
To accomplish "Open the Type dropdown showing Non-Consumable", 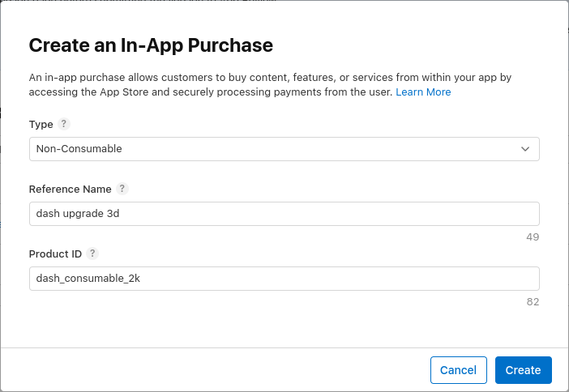I will click(x=284, y=149).
